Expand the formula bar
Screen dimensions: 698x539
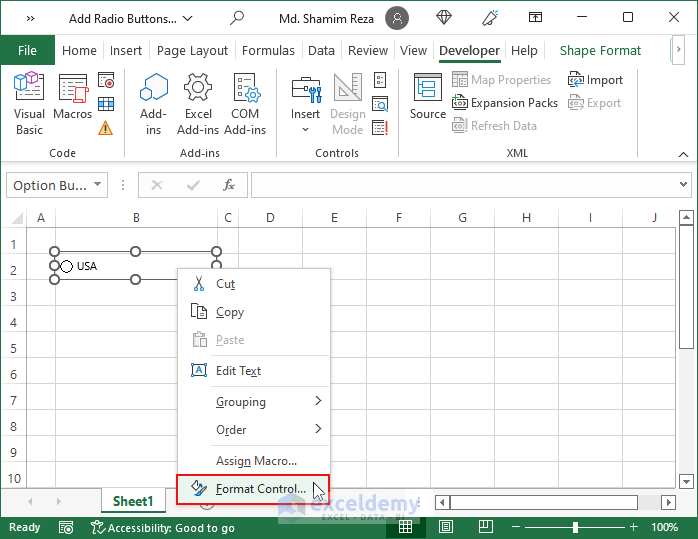click(683, 184)
